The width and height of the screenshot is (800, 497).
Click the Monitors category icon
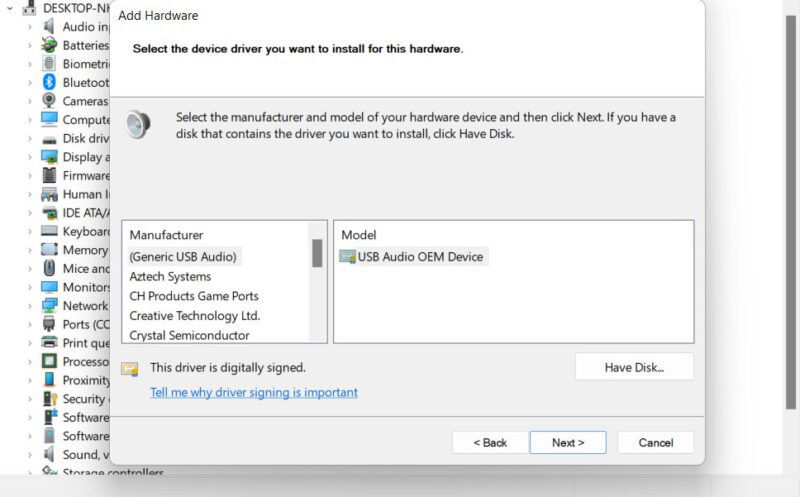(x=49, y=287)
